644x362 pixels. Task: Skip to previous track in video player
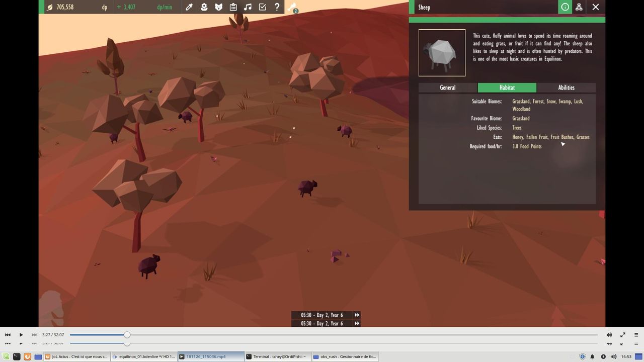click(8, 335)
